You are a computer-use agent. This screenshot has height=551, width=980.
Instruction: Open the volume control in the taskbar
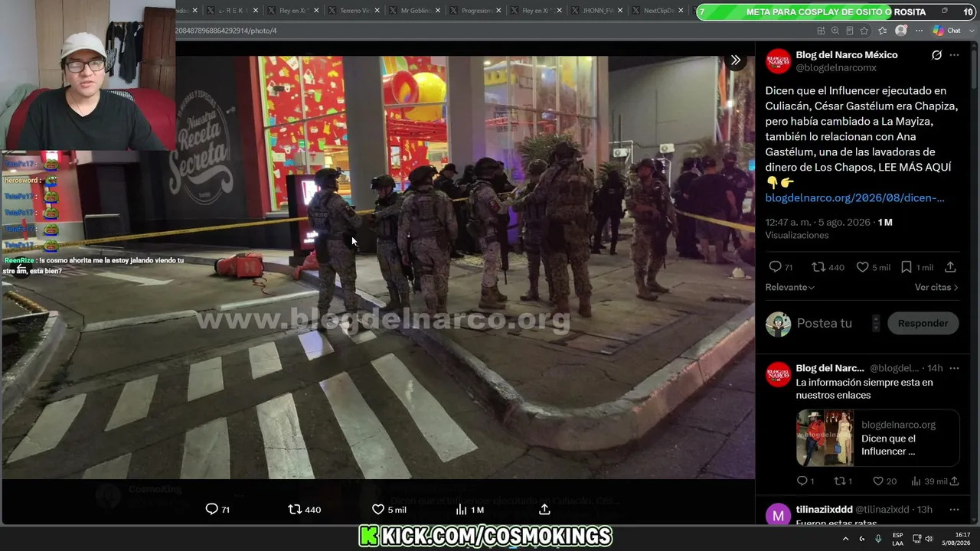[x=928, y=539]
